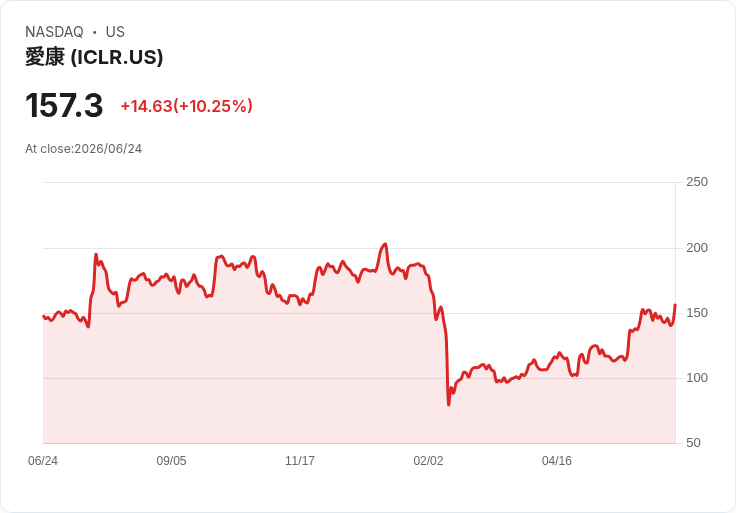
Task: Click the chart's lowest trough after 02/02
Action: (449, 404)
